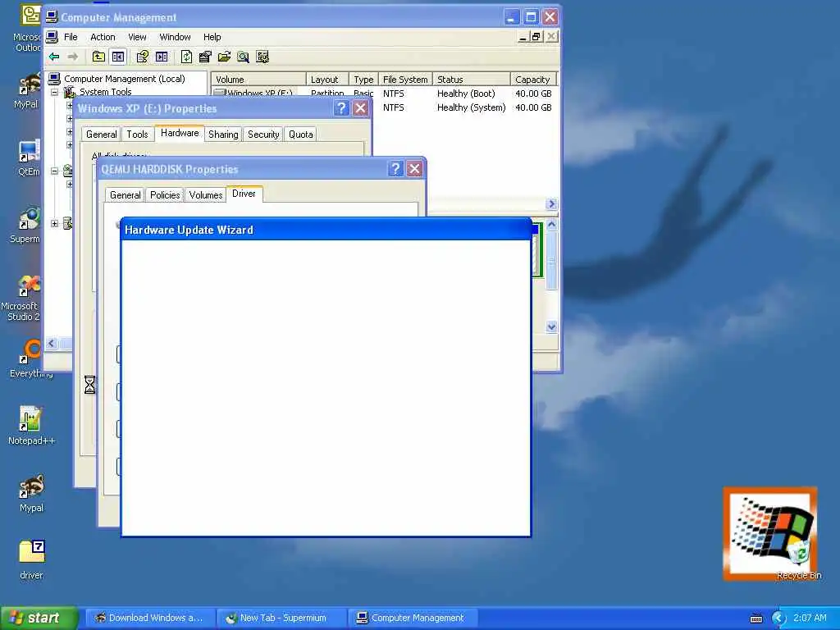Collapse the System Tools tree node
The height and width of the screenshot is (630, 840).
55,92
